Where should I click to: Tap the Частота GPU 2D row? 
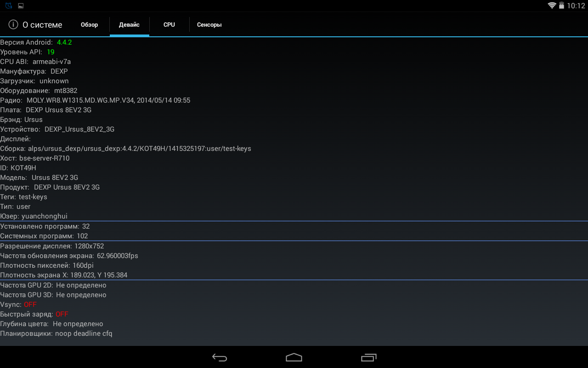coord(294,285)
